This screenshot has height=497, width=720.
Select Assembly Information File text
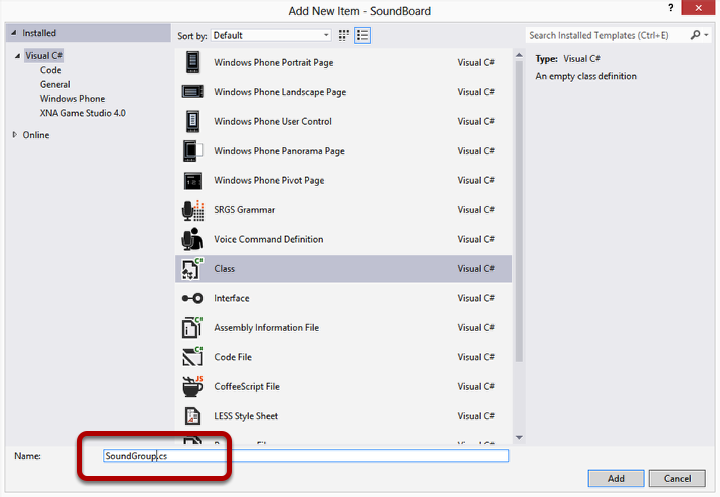click(x=266, y=328)
